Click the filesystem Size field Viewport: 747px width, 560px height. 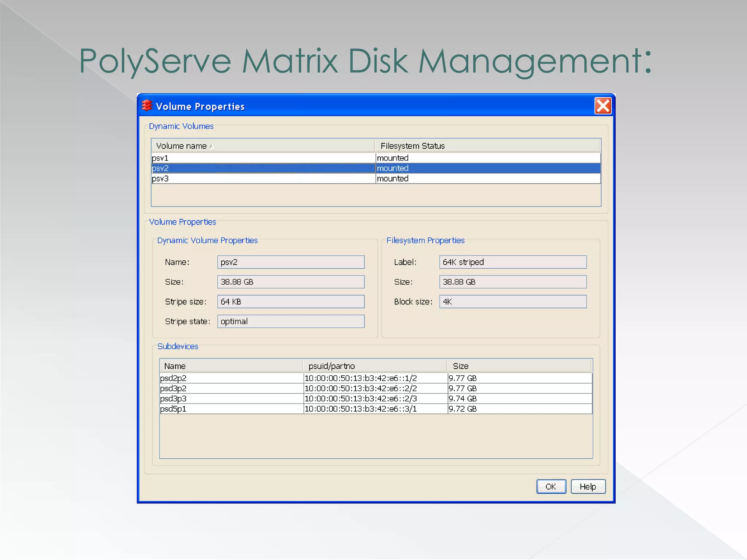[513, 282]
